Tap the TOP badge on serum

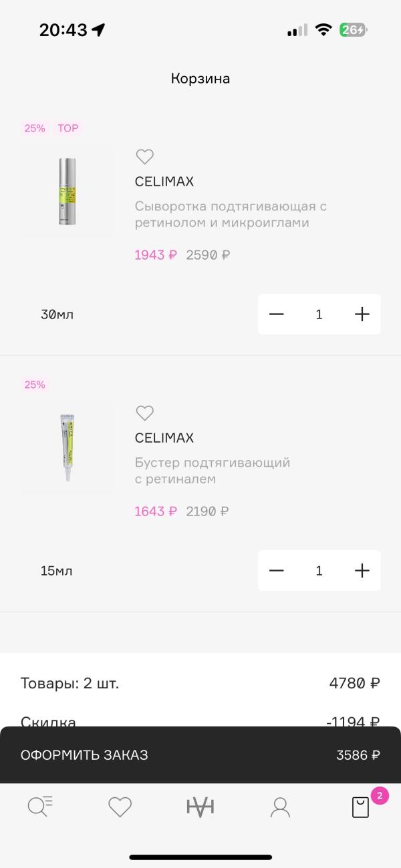pyautogui.click(x=68, y=128)
